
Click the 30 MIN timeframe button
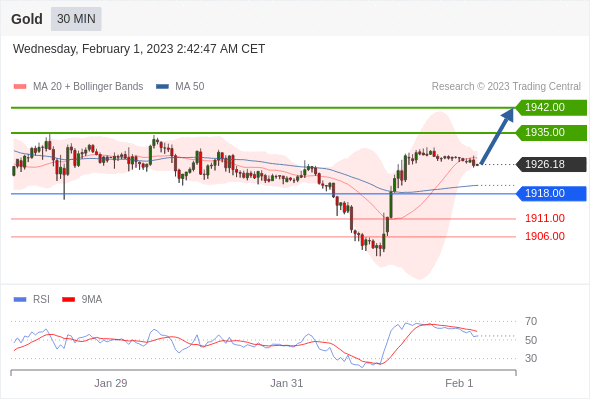tap(76, 19)
